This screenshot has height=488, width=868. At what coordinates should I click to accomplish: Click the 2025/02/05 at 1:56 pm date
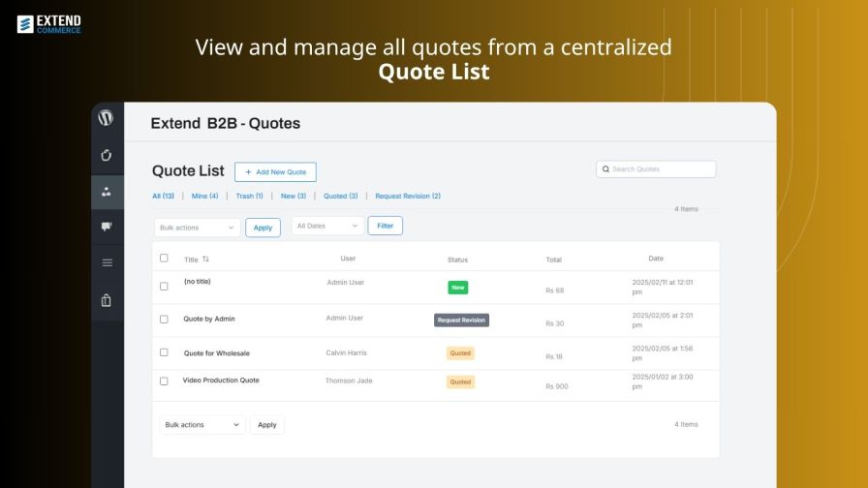coord(662,353)
